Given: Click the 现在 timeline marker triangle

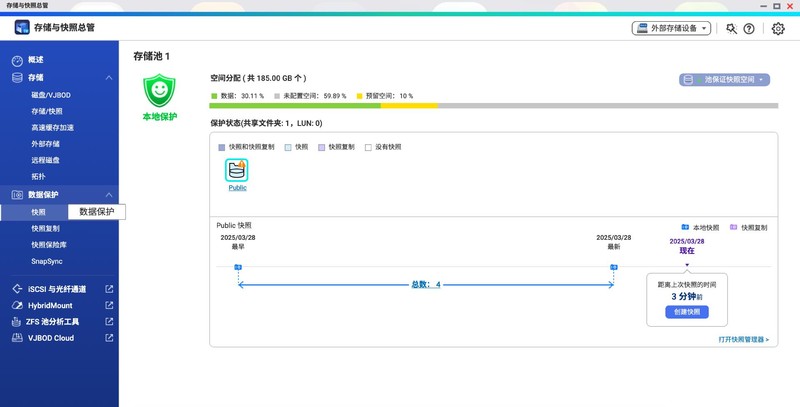Looking at the screenshot, I should [x=687, y=265].
